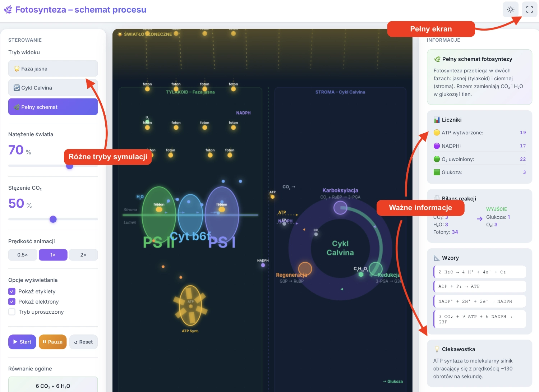Click the ATP Synthase icon in the diagram
The width and height of the screenshot is (539, 392).
tap(190, 305)
